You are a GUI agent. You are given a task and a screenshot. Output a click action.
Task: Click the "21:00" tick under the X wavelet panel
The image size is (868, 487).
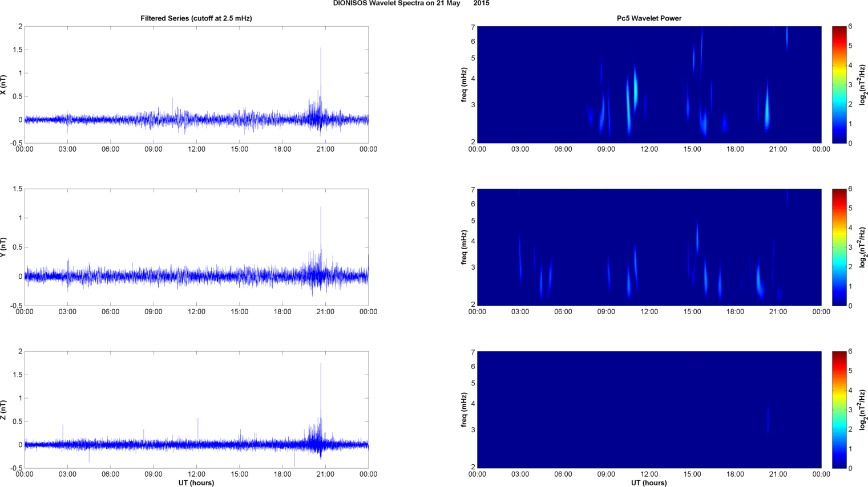778,149
